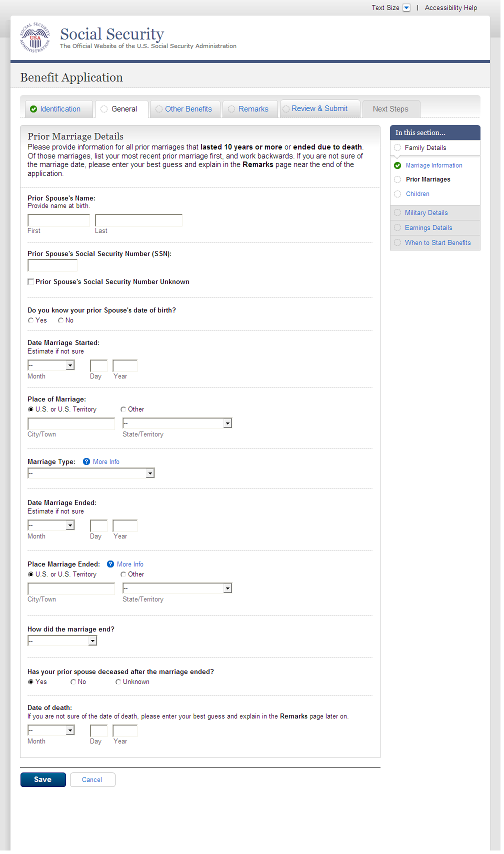Click the green checkmark beside Marriage Information
504x854 pixels.
pos(397,165)
